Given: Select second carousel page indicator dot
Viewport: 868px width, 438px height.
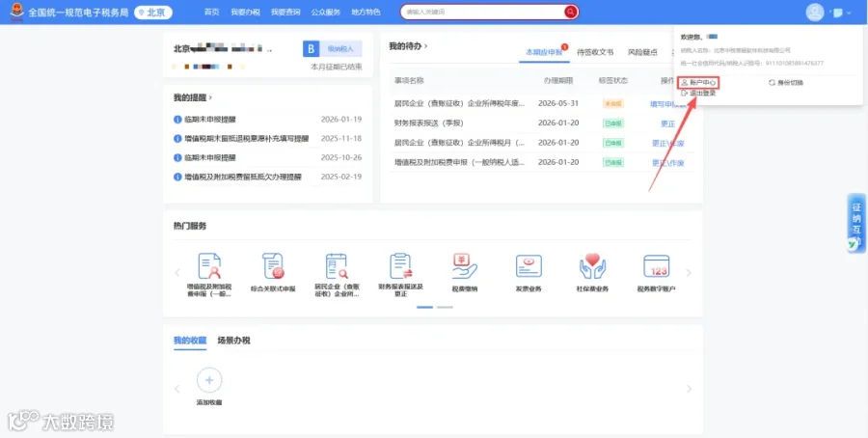Looking at the screenshot, I should [445, 307].
